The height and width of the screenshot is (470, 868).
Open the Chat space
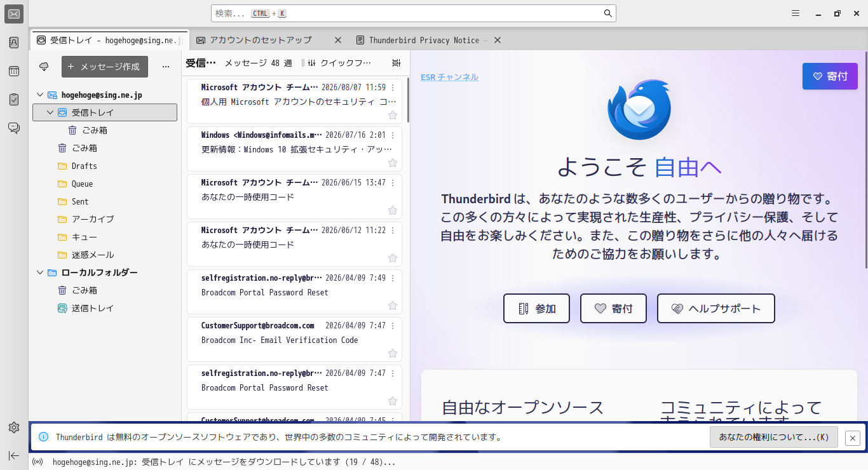click(x=14, y=128)
